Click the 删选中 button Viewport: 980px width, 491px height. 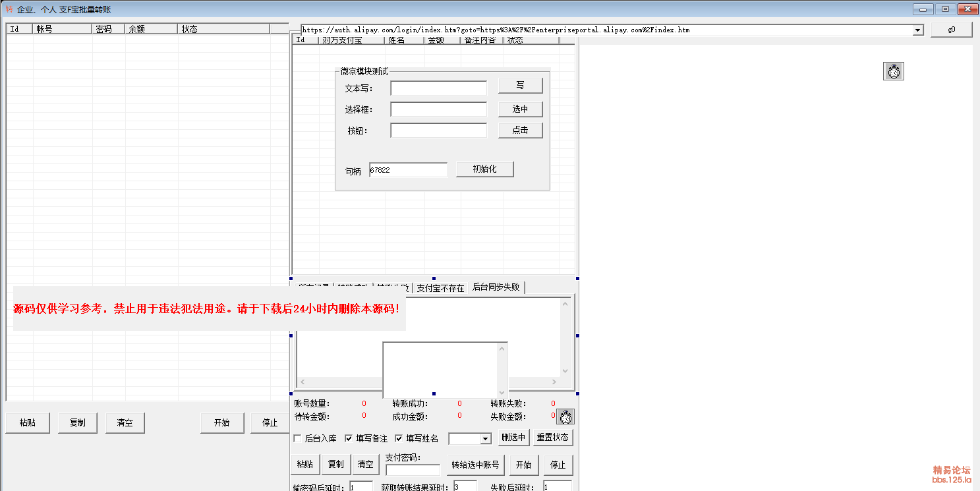click(x=513, y=437)
